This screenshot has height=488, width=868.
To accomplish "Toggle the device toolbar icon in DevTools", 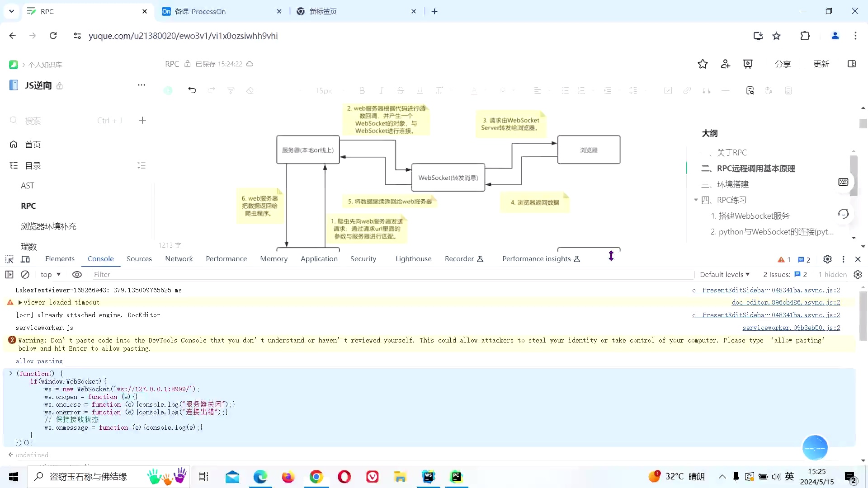I will point(26,259).
